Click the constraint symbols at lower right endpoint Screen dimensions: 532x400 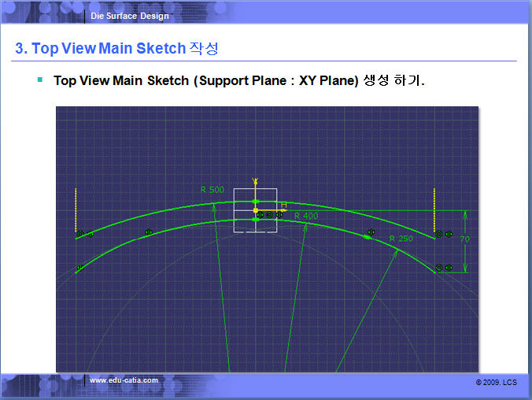click(444, 268)
